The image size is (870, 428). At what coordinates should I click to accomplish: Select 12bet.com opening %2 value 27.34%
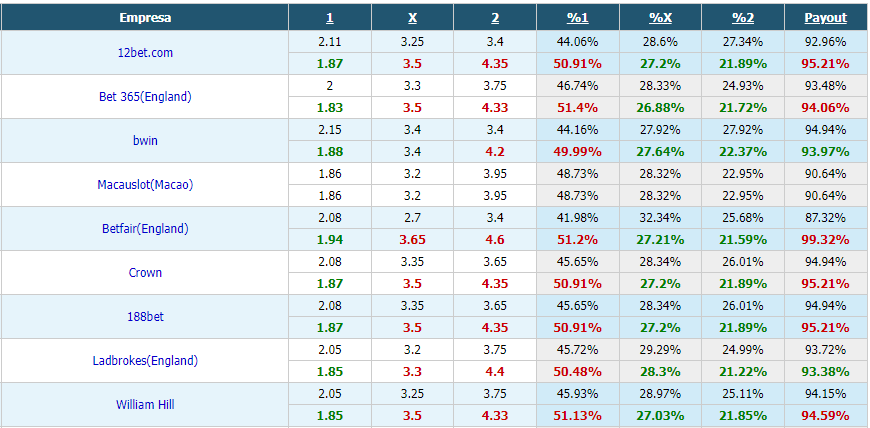pos(743,42)
